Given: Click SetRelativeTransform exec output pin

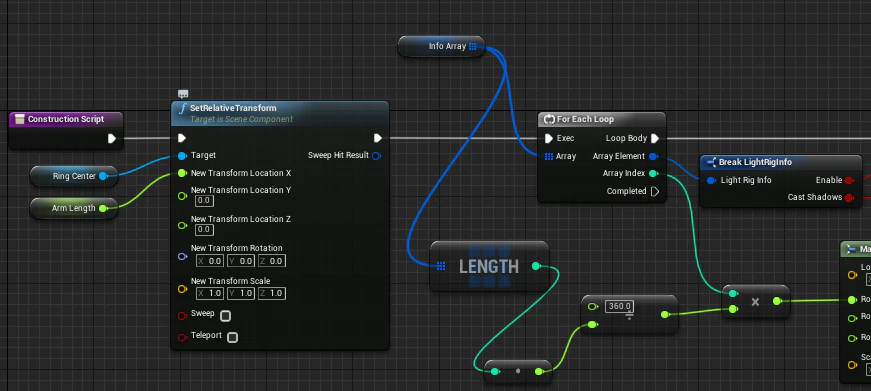Looking at the screenshot, I should pyautogui.click(x=378, y=138).
